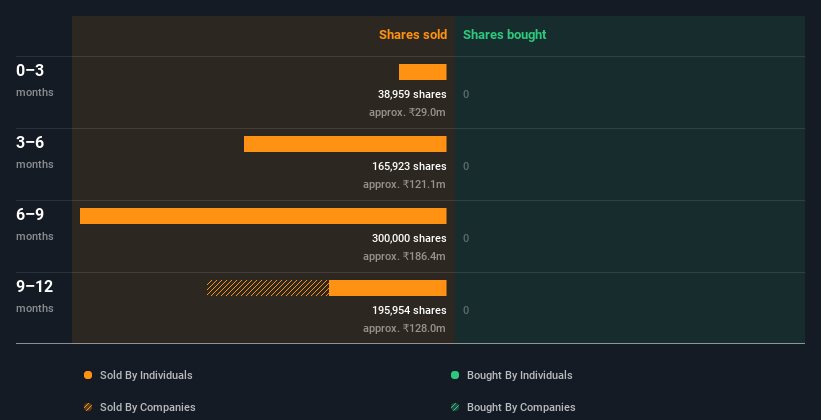Click the green Bought By Individuals legend dot
The width and height of the screenshot is (821, 420).
tap(455, 375)
